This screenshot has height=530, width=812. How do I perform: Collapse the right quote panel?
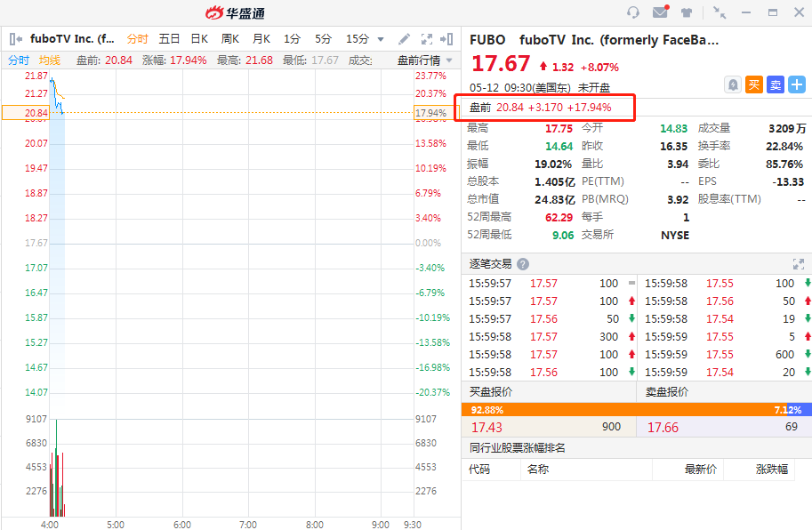446,39
